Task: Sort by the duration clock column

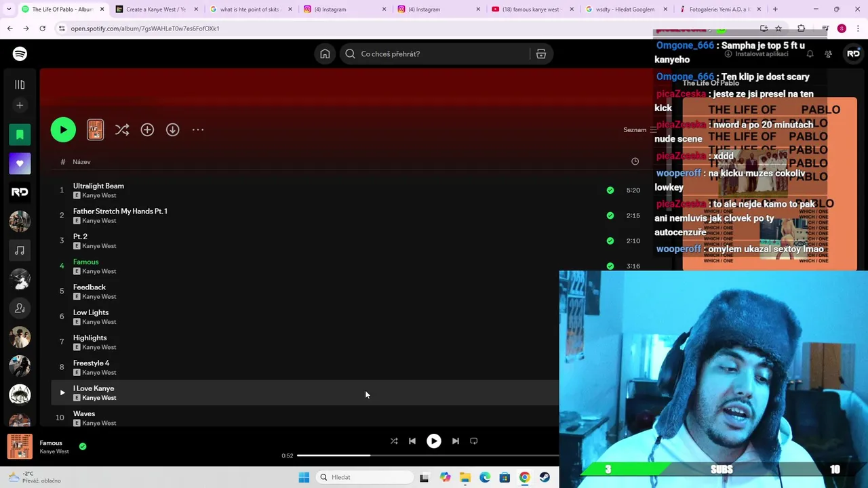Action: coord(635,161)
